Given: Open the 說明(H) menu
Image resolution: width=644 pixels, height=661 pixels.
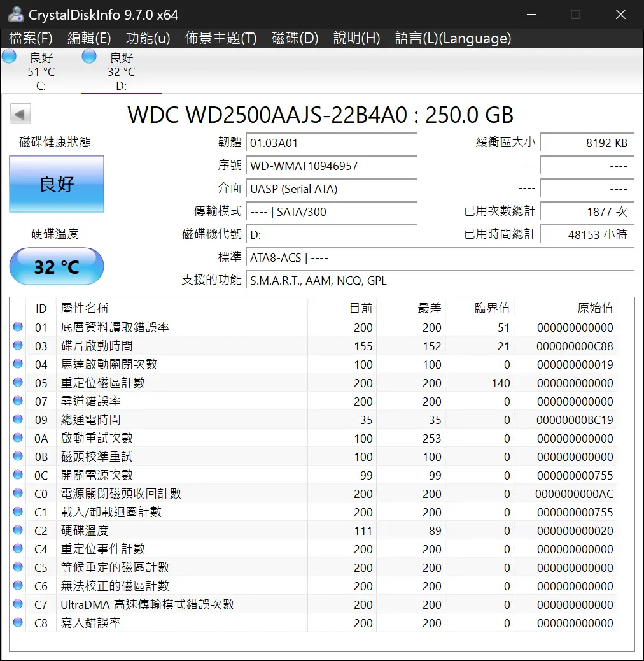Looking at the screenshot, I should 357,38.
